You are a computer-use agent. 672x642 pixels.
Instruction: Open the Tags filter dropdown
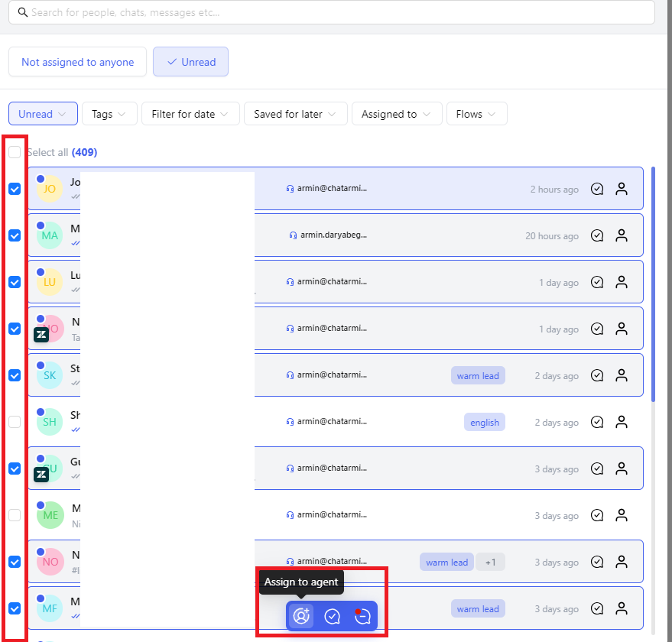(x=109, y=114)
